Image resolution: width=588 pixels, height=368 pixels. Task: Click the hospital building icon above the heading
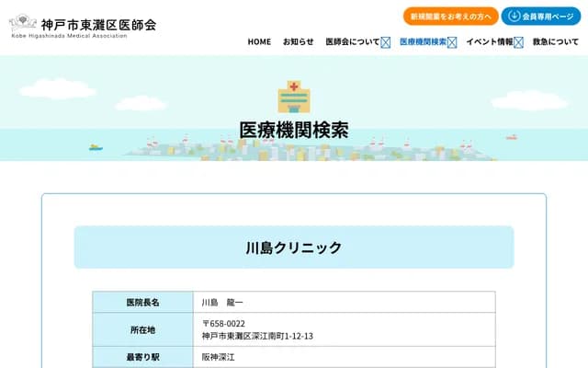[294, 97]
